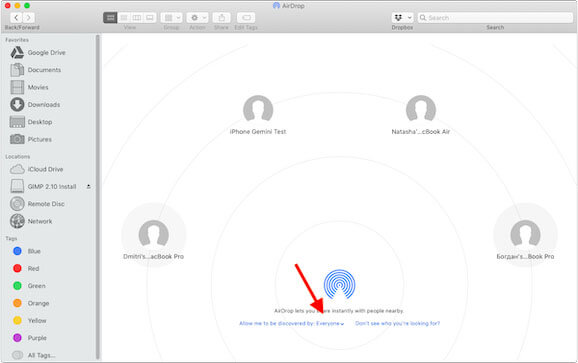
Task: Click the Locations section header
Action: (x=17, y=157)
